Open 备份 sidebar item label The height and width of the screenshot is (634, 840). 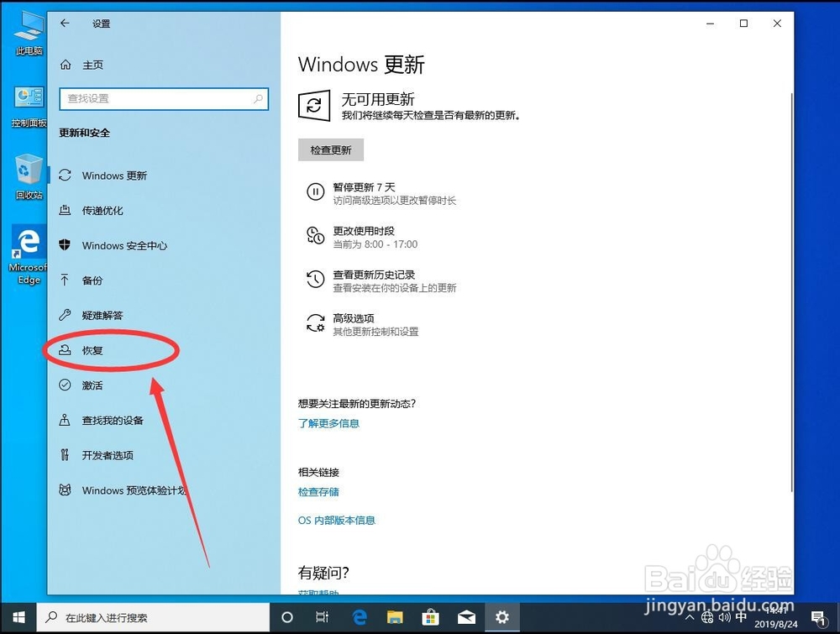click(x=92, y=280)
